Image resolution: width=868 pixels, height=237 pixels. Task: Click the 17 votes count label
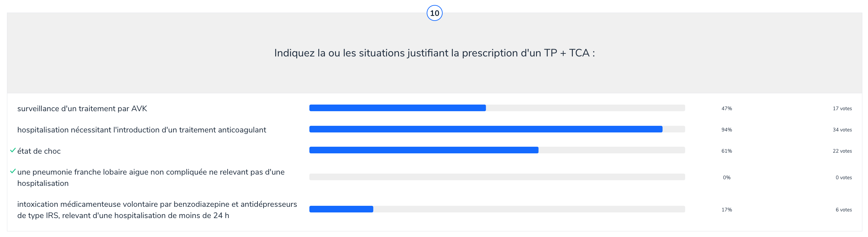842,109
